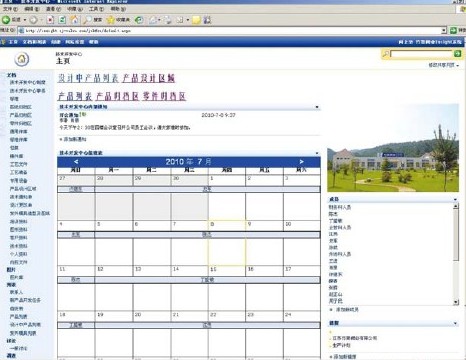Click the green Back arrow button
This screenshot has height=360, width=466.
coord(6,20)
